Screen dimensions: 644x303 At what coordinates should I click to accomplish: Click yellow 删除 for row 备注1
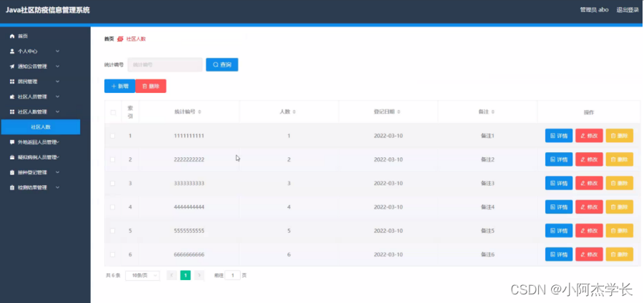[620, 136]
